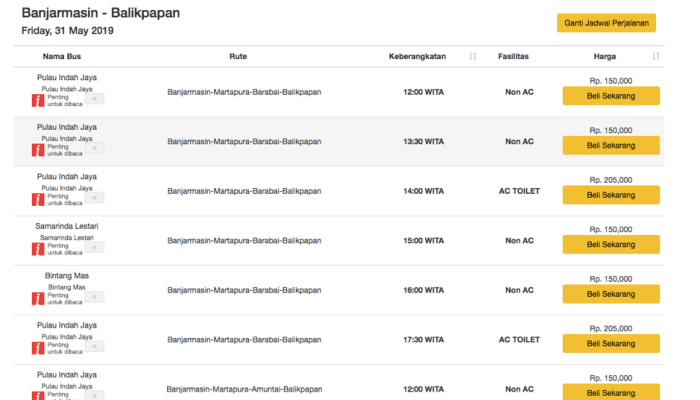Screen dimensions: 700x400
Task: Click the Rp. 150,000 price in the Samarinda Lestari row
Action: (x=611, y=229)
